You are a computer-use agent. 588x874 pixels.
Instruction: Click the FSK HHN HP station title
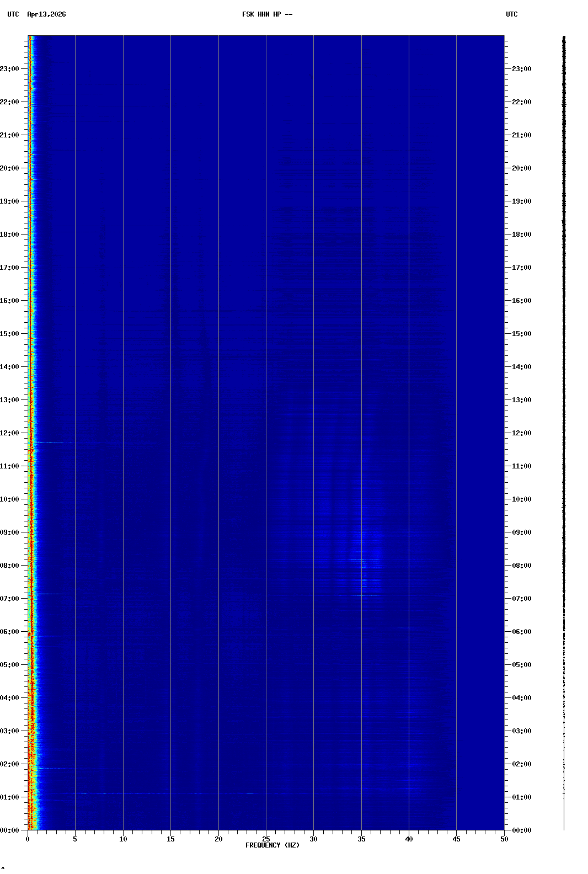pos(267,14)
